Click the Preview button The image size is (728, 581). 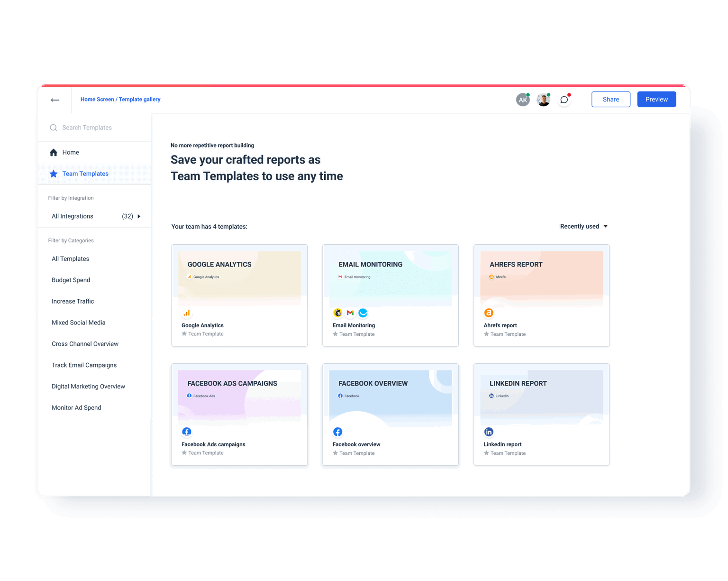pyautogui.click(x=656, y=99)
